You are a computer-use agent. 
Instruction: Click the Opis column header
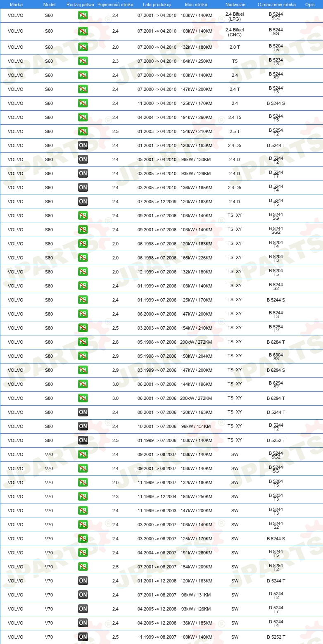[x=309, y=4]
